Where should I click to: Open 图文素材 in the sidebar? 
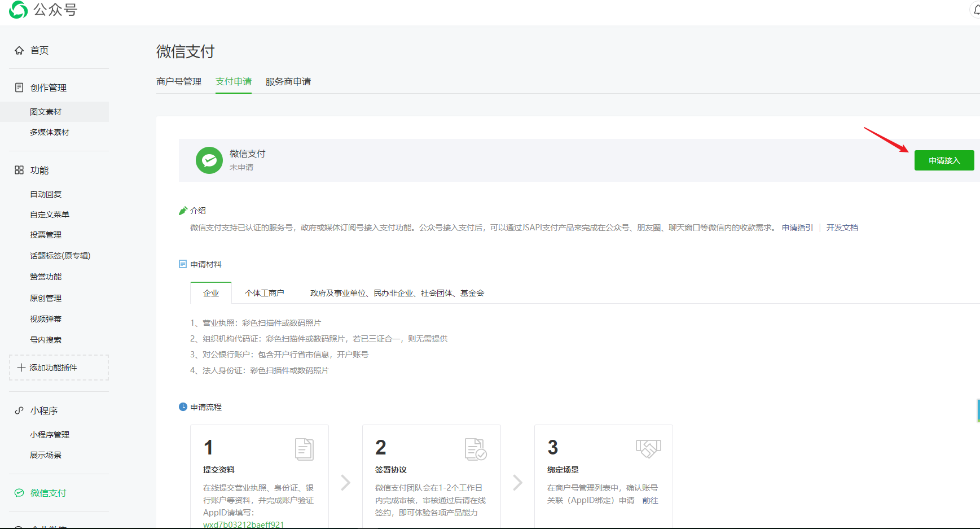(46, 112)
